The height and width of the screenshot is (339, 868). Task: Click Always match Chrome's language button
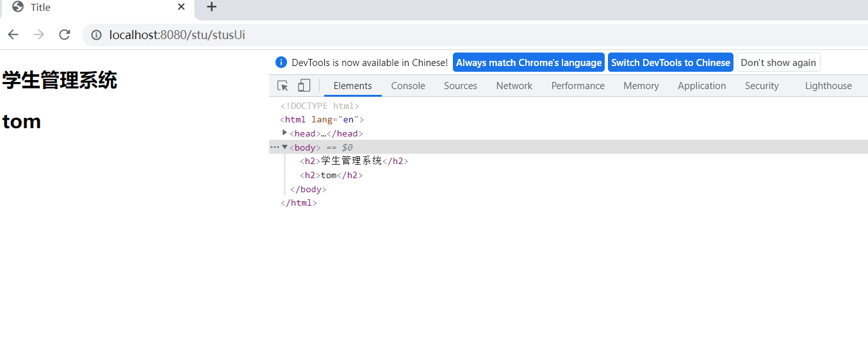tap(528, 62)
